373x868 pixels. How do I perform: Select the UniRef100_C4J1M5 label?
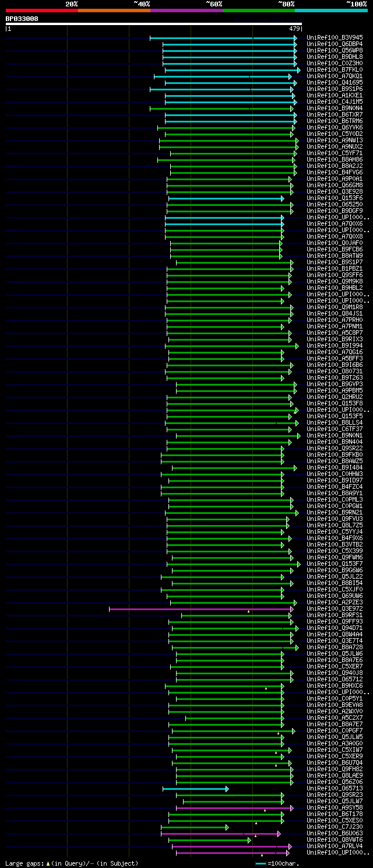[x=335, y=102]
